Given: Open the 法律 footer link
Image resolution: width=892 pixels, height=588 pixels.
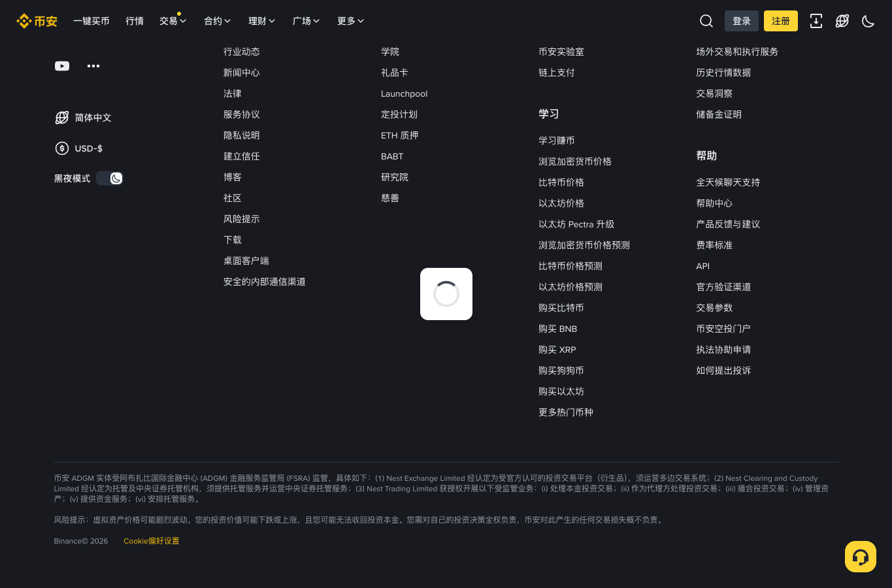Looking at the screenshot, I should pos(233,93).
